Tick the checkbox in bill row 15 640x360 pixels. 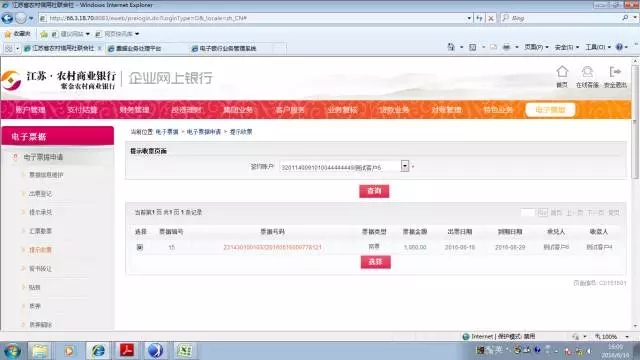pyautogui.click(x=140, y=247)
